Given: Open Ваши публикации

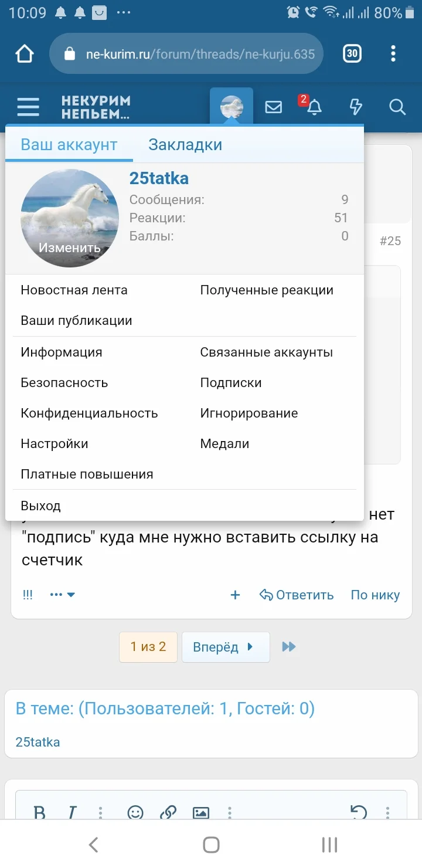Looking at the screenshot, I should [x=76, y=320].
